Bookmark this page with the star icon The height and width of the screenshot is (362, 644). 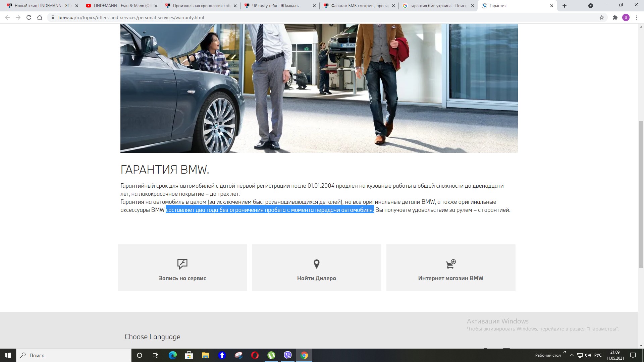pyautogui.click(x=602, y=17)
